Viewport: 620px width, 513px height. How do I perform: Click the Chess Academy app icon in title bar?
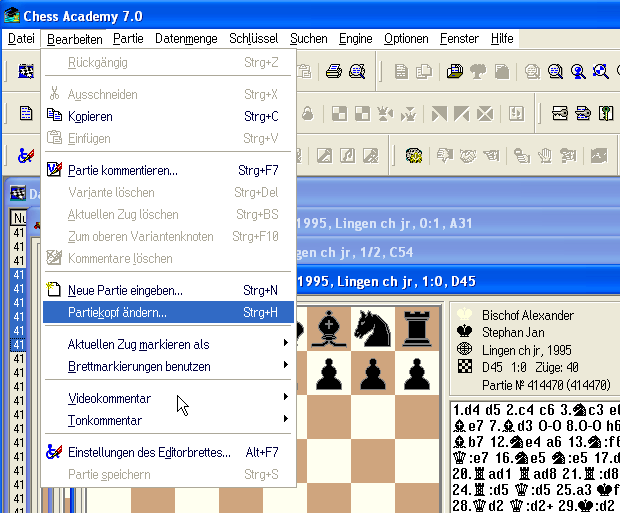coord(12,15)
